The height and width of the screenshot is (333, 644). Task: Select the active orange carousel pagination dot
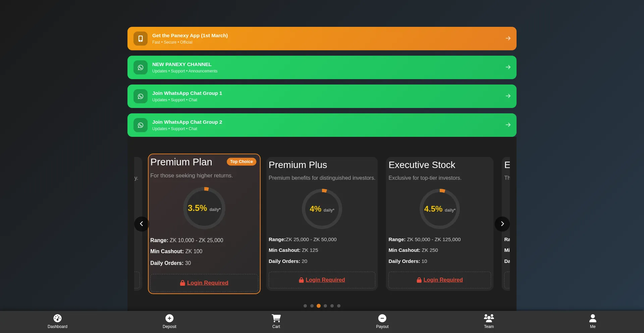pos(319,306)
